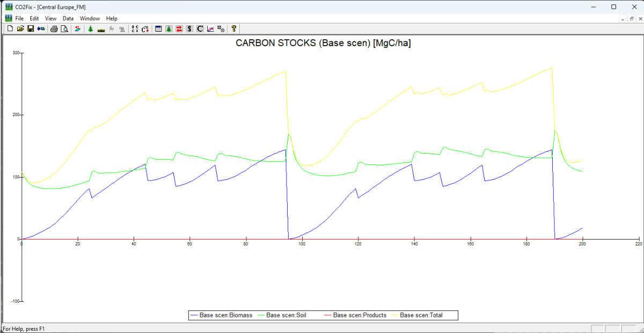Click the 100 label on the x-axis
This screenshot has height=333, width=644.
pyautogui.click(x=302, y=244)
